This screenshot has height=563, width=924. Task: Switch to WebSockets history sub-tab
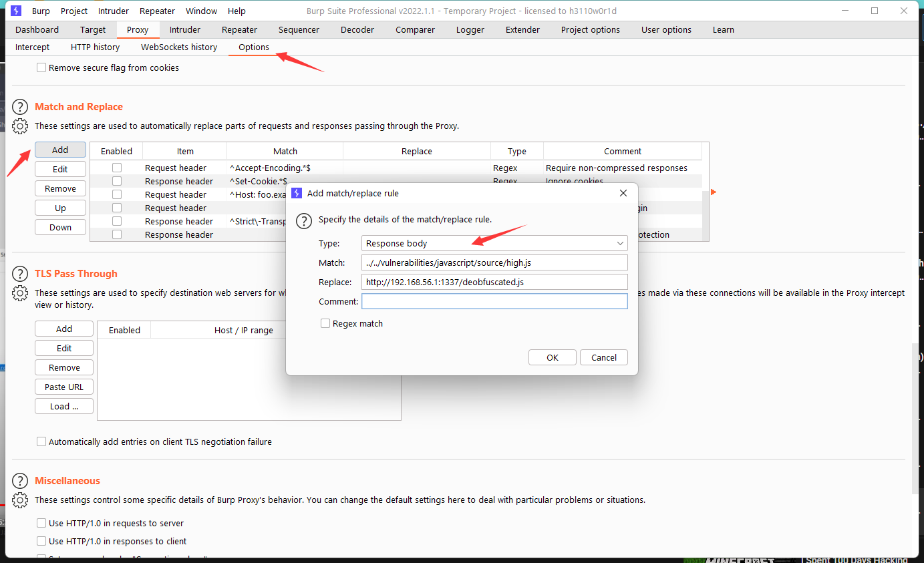point(179,47)
